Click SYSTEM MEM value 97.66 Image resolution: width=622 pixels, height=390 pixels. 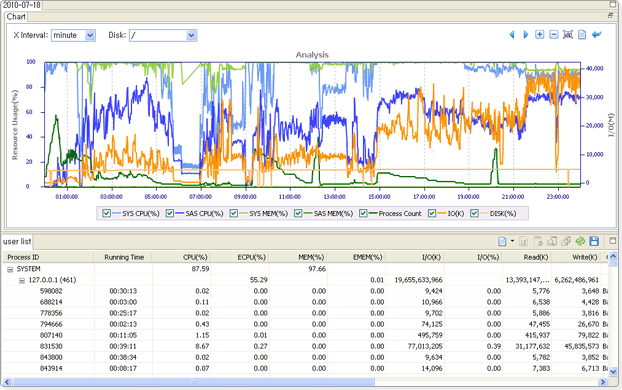click(x=317, y=269)
